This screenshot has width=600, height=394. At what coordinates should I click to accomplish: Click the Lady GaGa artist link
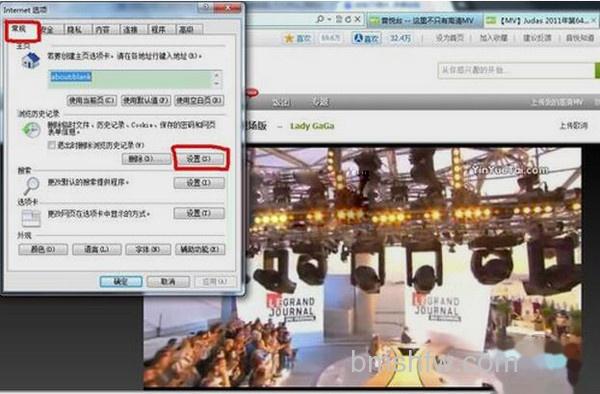click(x=312, y=126)
